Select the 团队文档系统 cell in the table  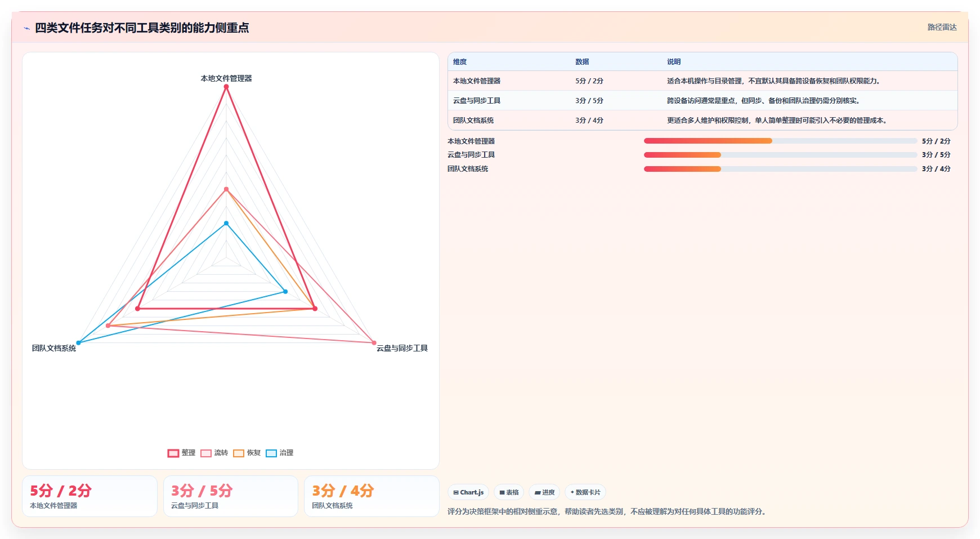(x=473, y=121)
